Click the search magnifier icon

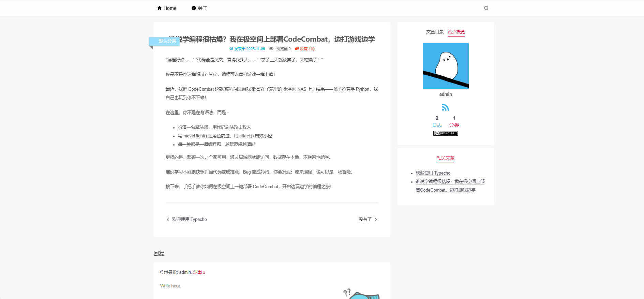486,8
